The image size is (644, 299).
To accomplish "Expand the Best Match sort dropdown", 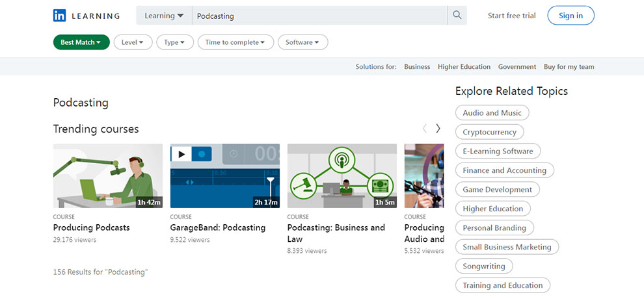I will [x=81, y=42].
